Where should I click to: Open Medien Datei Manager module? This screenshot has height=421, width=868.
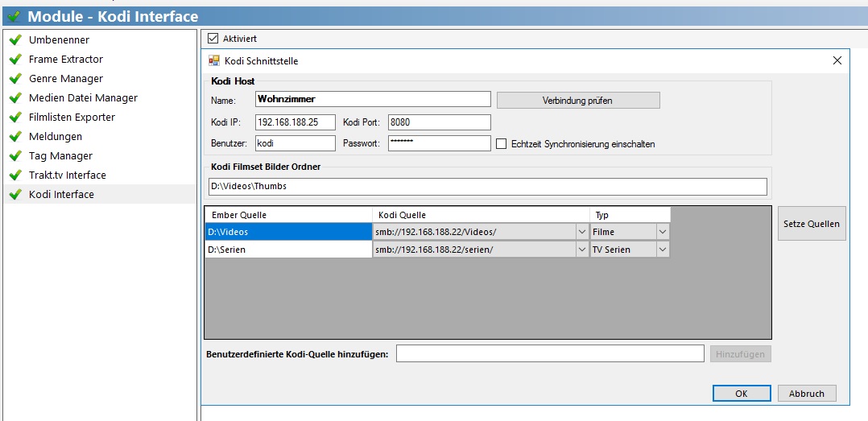100,98
